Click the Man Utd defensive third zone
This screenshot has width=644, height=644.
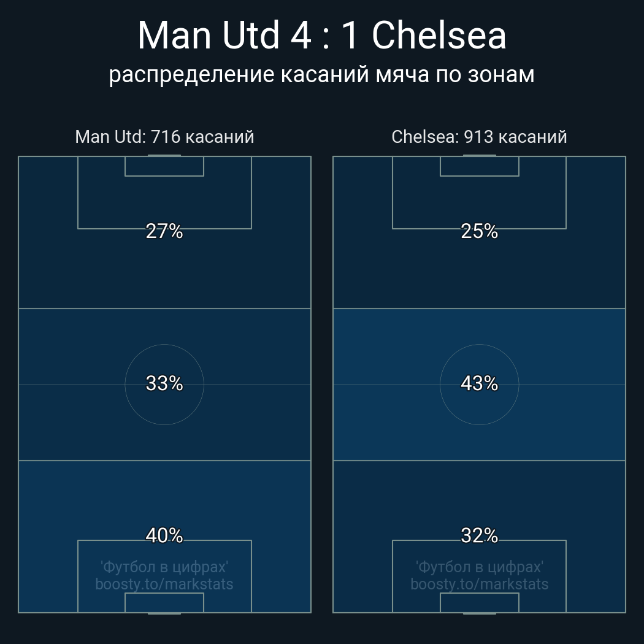point(49,503)
